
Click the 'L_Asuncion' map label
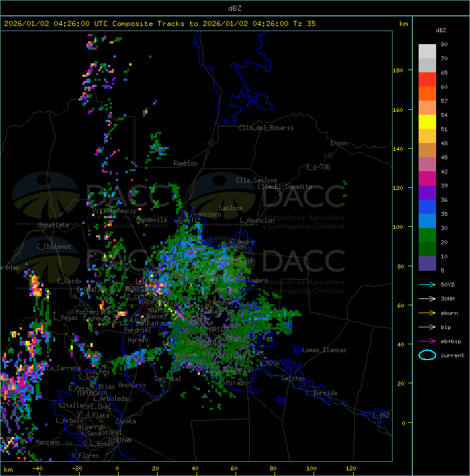pyautogui.click(x=257, y=220)
